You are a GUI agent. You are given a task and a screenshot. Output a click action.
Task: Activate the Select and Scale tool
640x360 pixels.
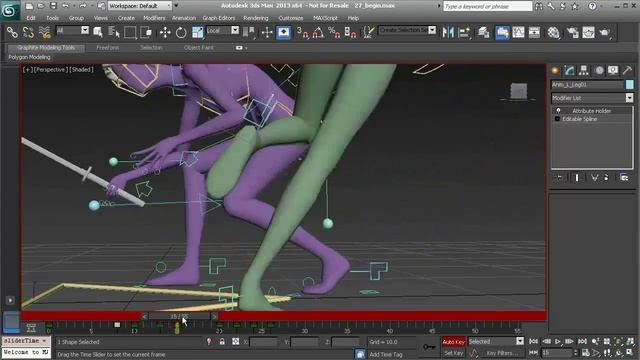click(x=198, y=32)
